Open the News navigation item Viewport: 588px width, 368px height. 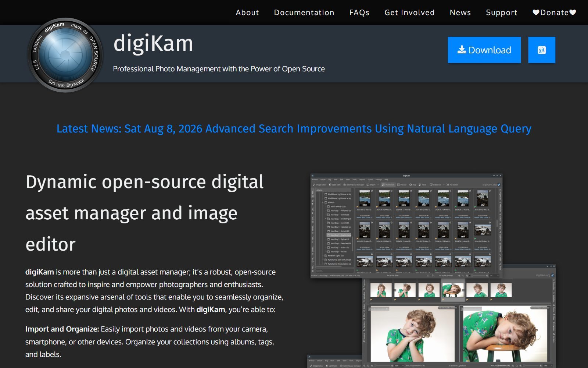coord(460,13)
